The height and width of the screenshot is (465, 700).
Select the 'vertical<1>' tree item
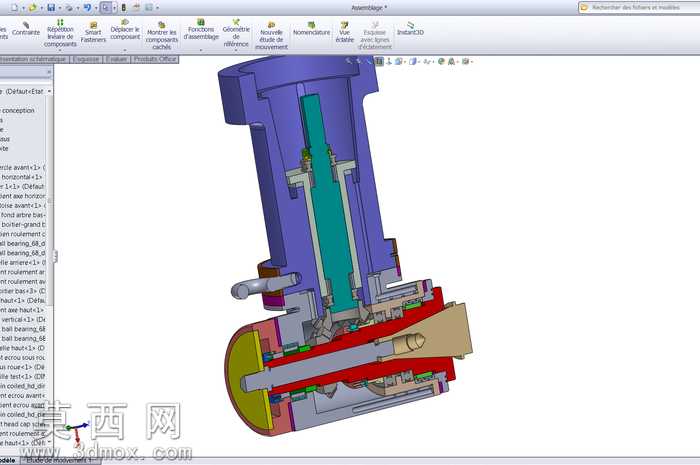(x=23, y=320)
